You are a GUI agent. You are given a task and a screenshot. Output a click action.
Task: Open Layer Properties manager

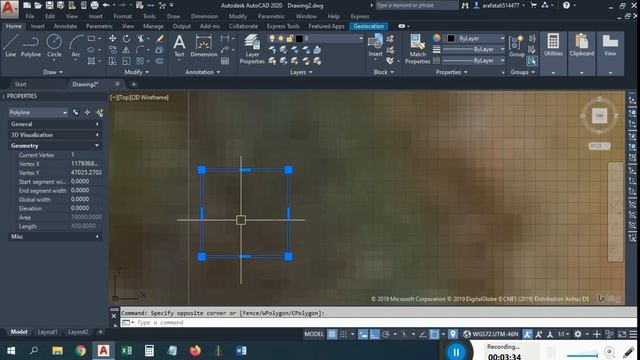(x=252, y=49)
